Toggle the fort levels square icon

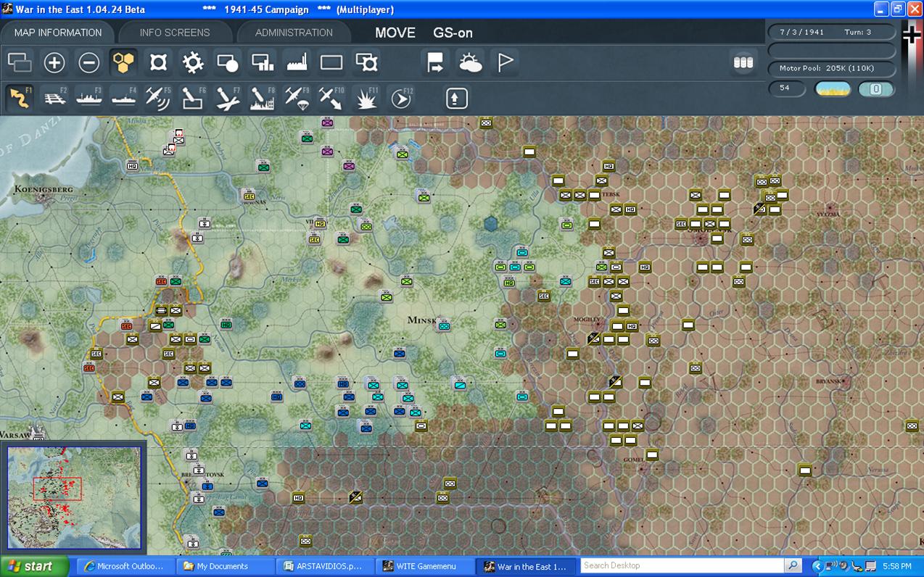(158, 63)
